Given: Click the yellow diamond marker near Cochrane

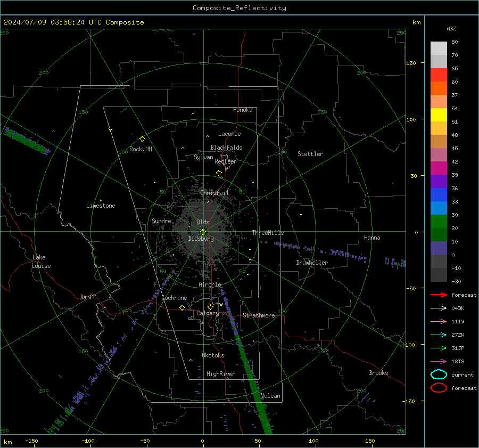Looking at the screenshot, I should click(183, 307).
